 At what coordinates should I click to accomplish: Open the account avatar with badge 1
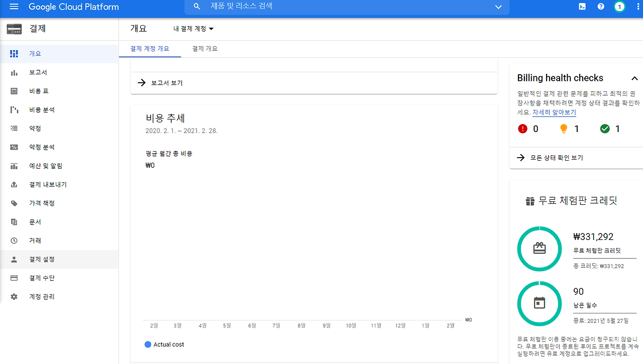click(619, 7)
